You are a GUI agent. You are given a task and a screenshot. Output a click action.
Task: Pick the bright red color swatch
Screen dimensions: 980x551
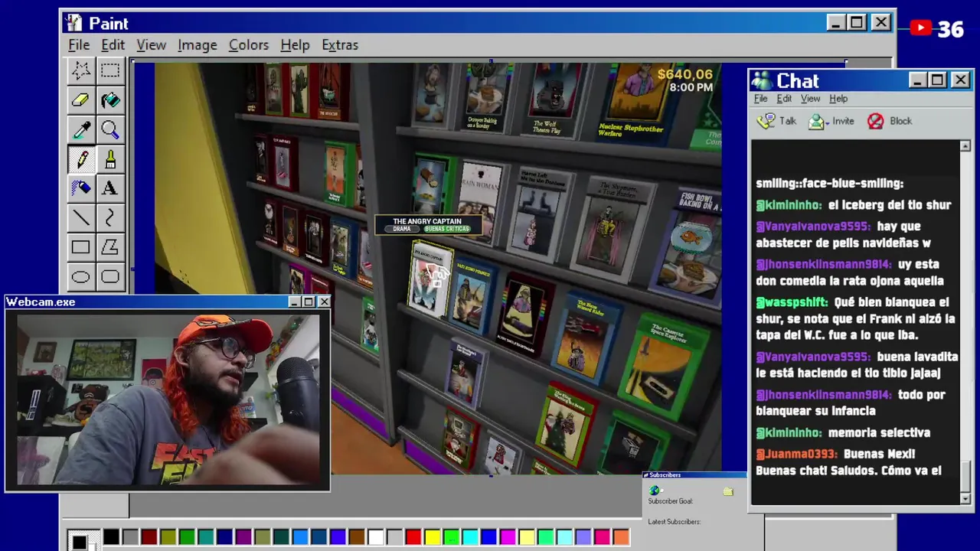coord(413,538)
